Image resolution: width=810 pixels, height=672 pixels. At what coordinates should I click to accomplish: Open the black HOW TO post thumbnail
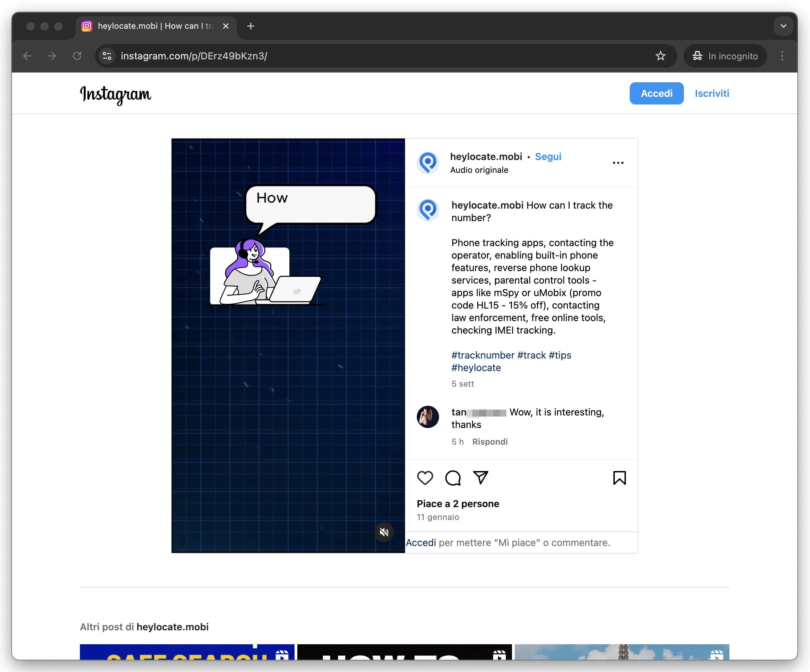tap(405, 652)
